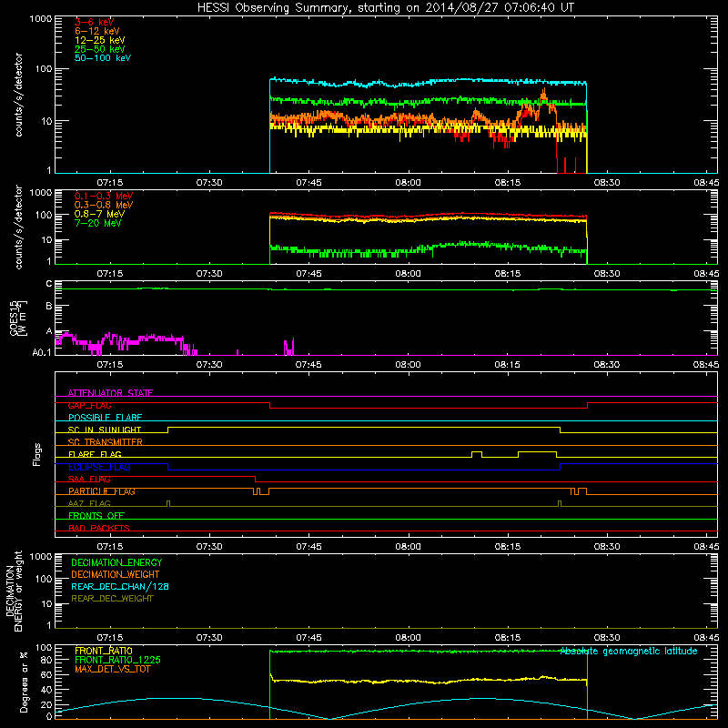Click the 08:00 tick under the top plot
Image resolution: width=728 pixels, height=728 pixels.
click(x=408, y=183)
